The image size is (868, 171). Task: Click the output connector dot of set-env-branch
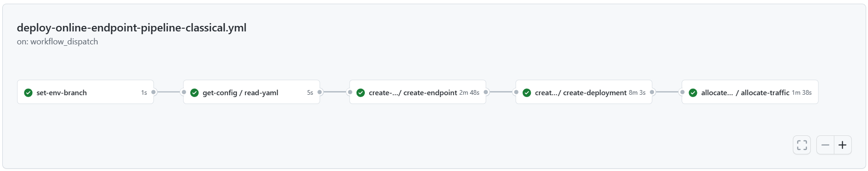click(x=154, y=92)
